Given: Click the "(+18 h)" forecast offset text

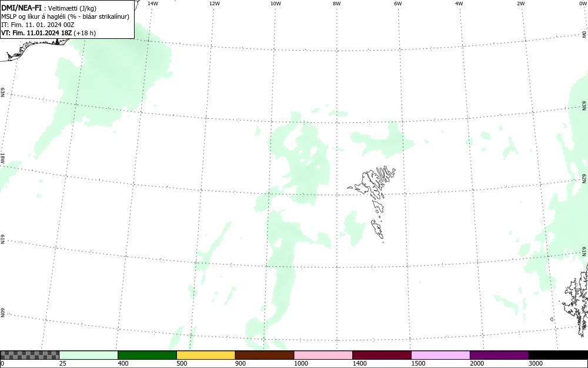Looking at the screenshot, I should (85, 33).
